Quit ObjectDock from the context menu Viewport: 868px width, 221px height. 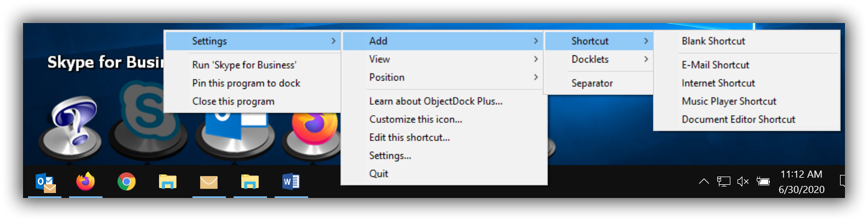379,174
